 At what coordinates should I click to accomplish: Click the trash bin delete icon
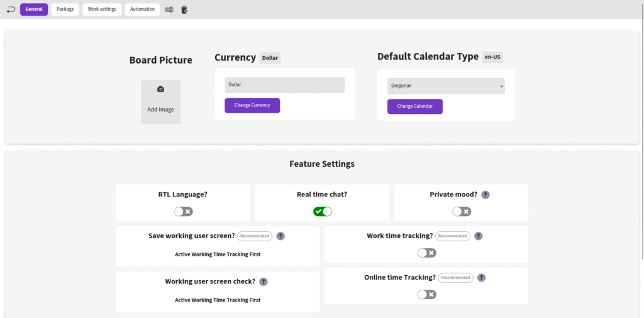(x=184, y=9)
